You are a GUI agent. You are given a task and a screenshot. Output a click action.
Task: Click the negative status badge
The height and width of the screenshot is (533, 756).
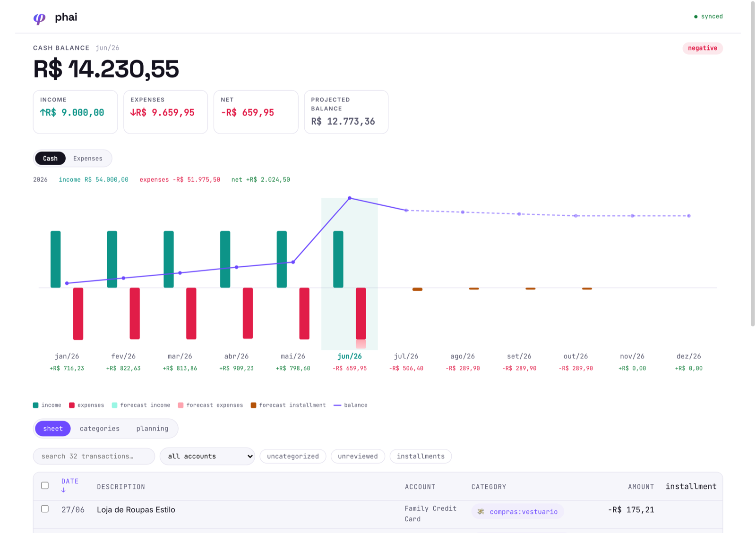pos(703,48)
